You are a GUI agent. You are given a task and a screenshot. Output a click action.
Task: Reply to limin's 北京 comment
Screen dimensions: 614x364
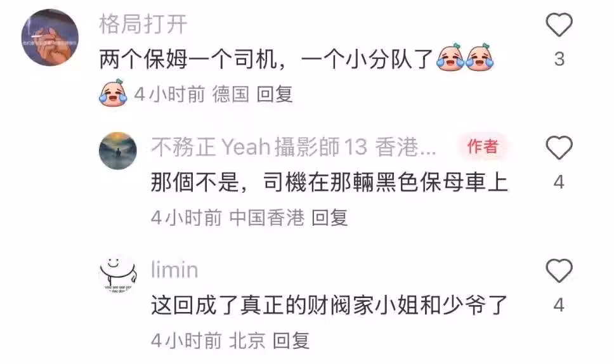pos(291,341)
